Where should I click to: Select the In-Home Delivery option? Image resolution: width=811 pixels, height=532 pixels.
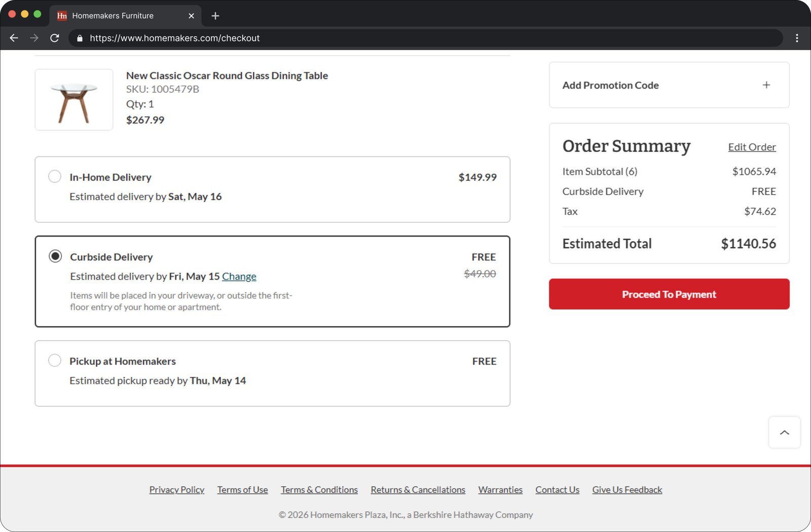click(x=55, y=176)
